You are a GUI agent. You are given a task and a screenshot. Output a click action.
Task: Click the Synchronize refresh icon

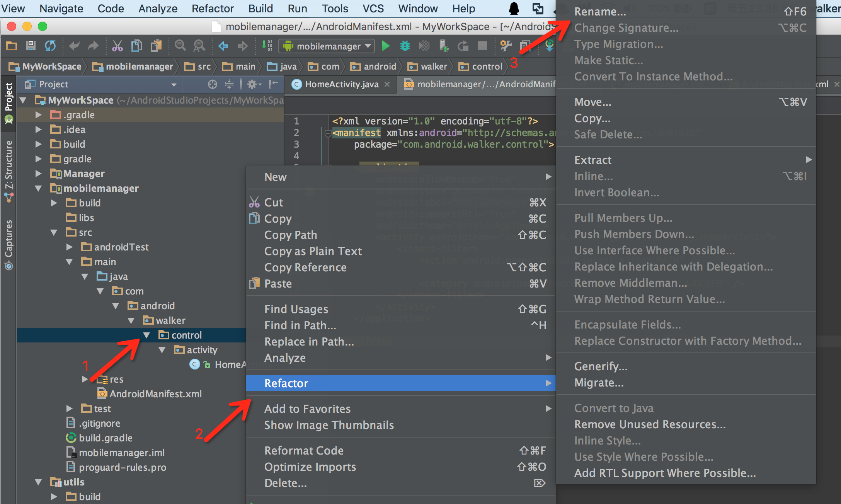[50, 46]
